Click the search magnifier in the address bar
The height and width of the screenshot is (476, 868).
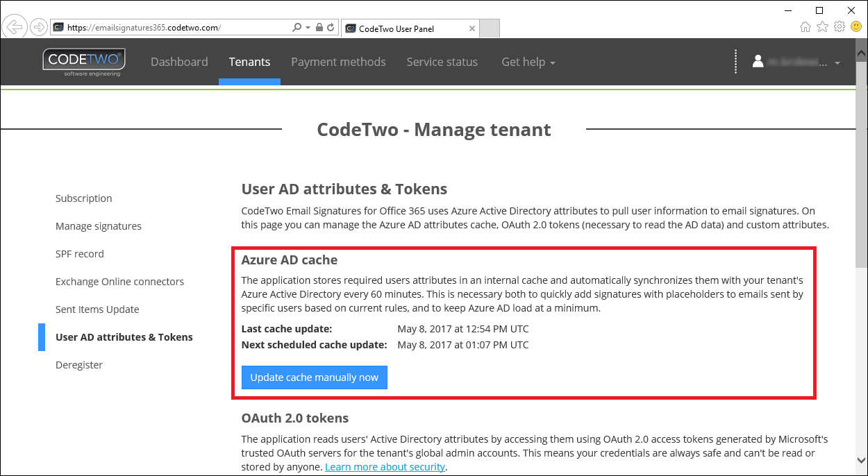pyautogui.click(x=297, y=28)
